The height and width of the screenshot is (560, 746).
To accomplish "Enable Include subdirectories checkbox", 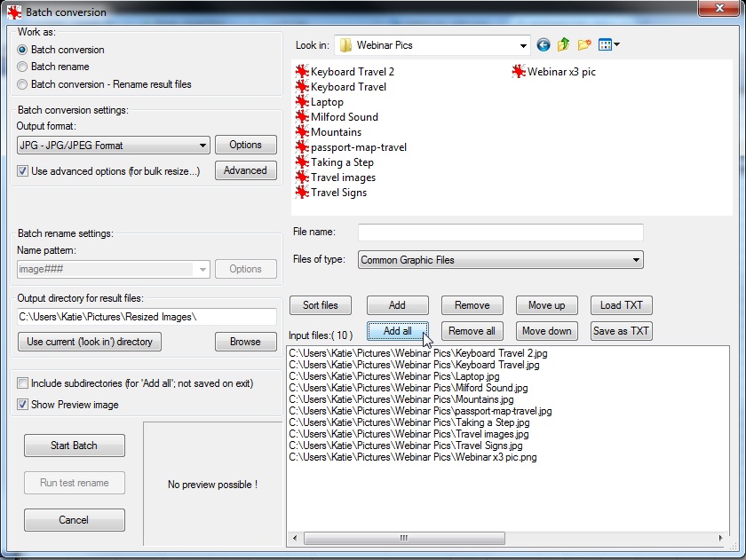I will click(23, 383).
